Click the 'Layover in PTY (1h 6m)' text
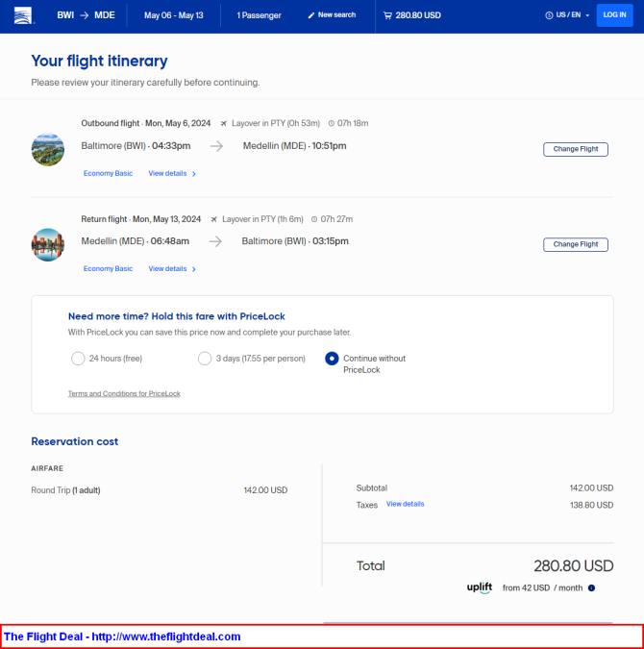The image size is (644, 649). click(x=262, y=219)
